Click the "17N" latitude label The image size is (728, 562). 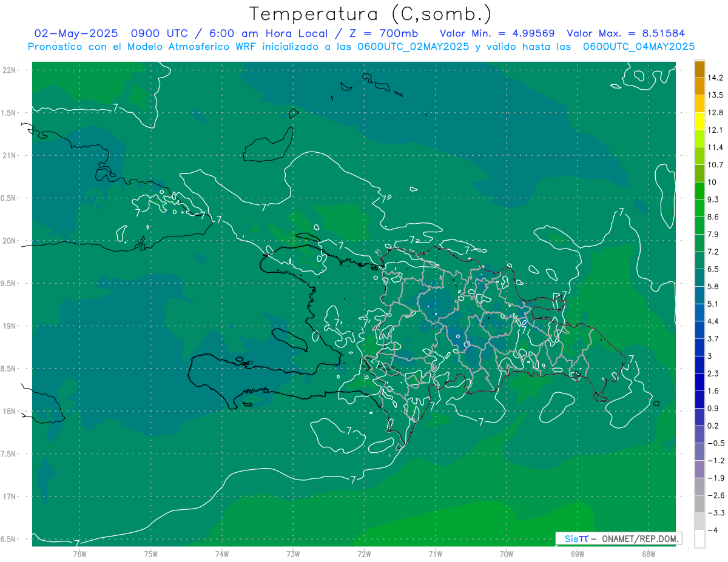9,497
